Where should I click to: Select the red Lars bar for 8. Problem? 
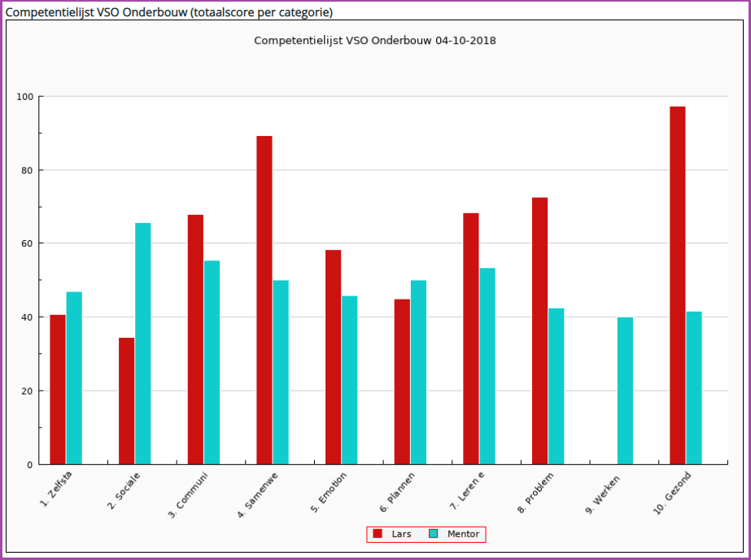pos(539,330)
